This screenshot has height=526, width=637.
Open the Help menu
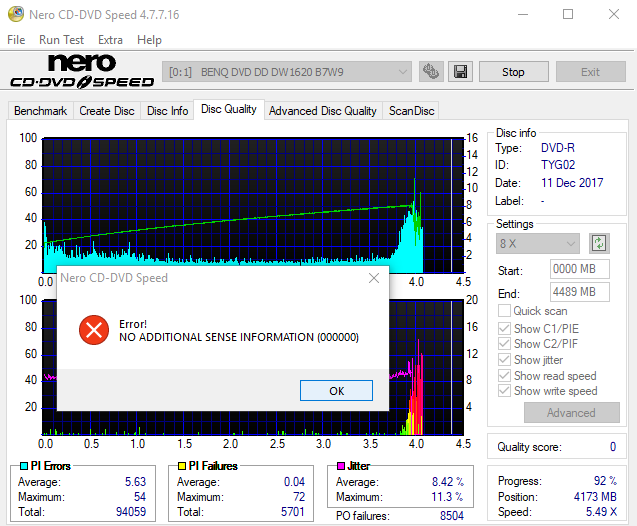149,40
